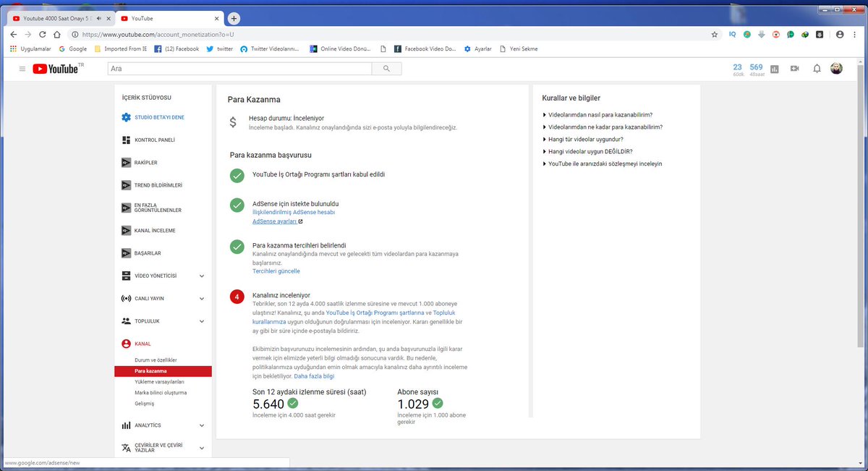Switch to 'Youtube 4000 Saat Onayı' tab

[x=58, y=18]
